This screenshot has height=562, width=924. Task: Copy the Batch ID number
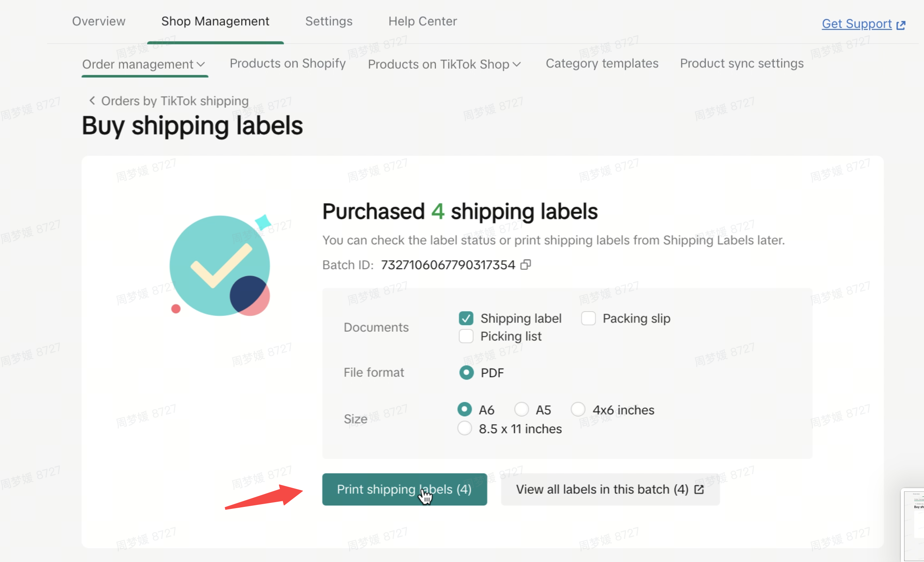coord(526,265)
